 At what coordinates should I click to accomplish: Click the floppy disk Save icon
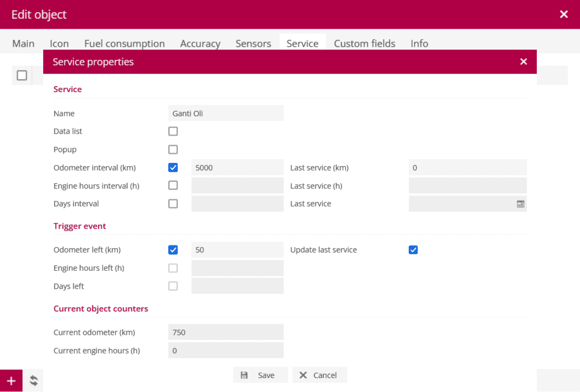click(x=244, y=375)
